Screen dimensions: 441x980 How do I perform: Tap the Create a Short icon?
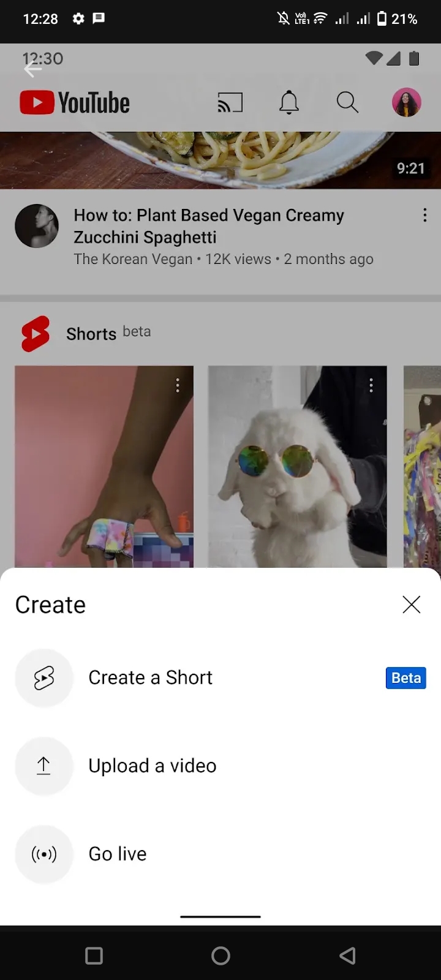coord(44,678)
